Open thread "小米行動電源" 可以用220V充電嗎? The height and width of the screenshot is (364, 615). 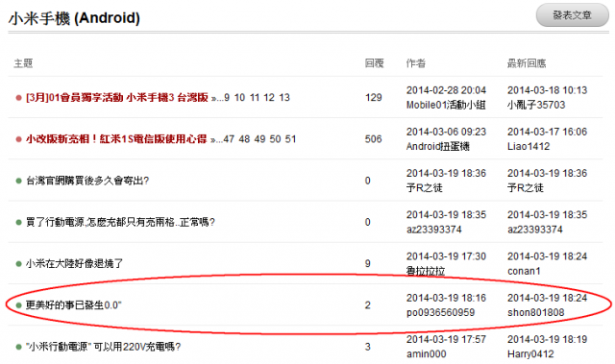coord(103,347)
